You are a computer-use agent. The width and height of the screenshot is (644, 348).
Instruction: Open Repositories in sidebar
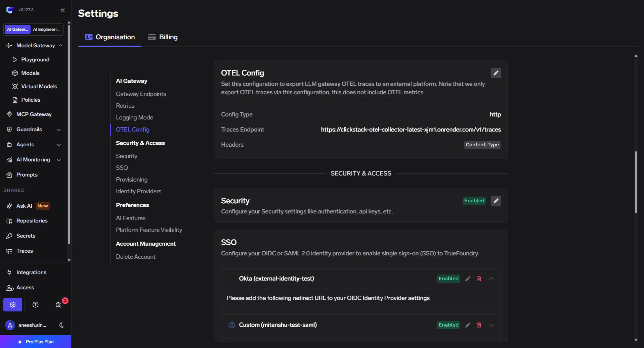[32, 220]
